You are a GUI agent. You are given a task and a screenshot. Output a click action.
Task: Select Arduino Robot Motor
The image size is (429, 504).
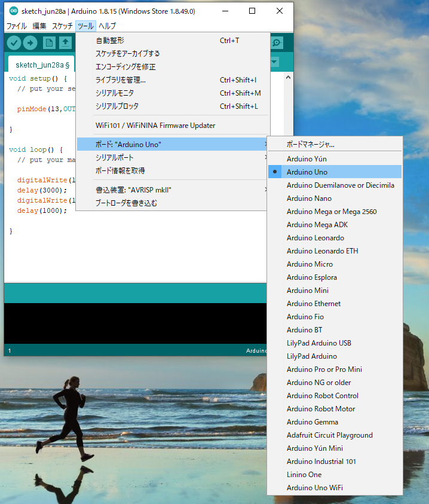tap(335, 409)
